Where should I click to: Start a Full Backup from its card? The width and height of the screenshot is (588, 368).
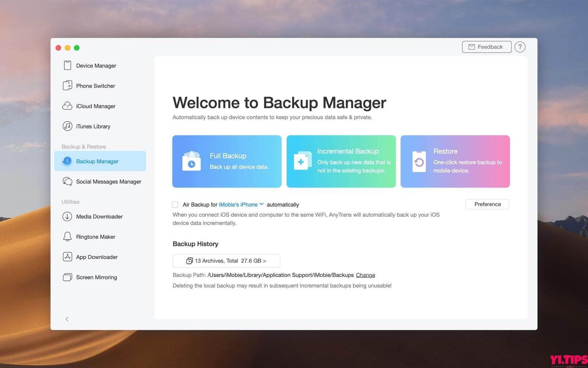click(227, 161)
